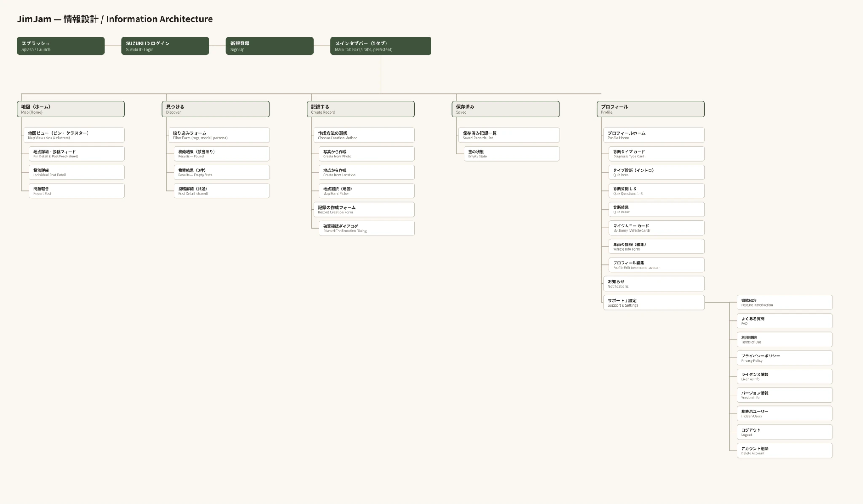Select the Profile Home card
Screen dimensions: 863x504
[654, 135]
